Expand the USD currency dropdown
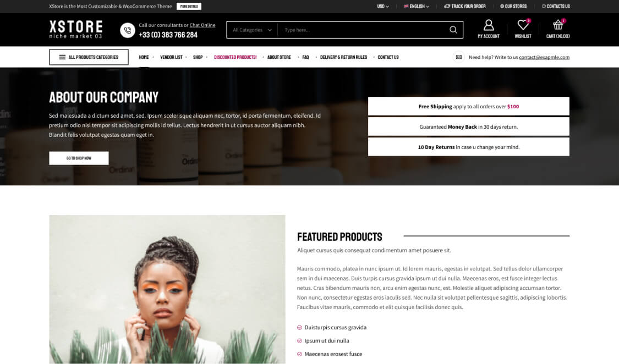Screen dimensions: 619x364 382,6
